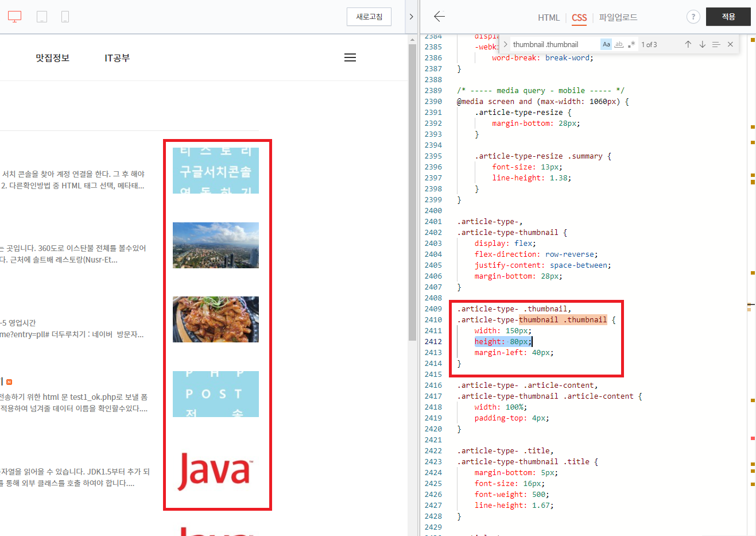Image resolution: width=756 pixels, height=536 pixels.
Task: Click the preview vertical scrollbar thumb
Action: click(412, 192)
